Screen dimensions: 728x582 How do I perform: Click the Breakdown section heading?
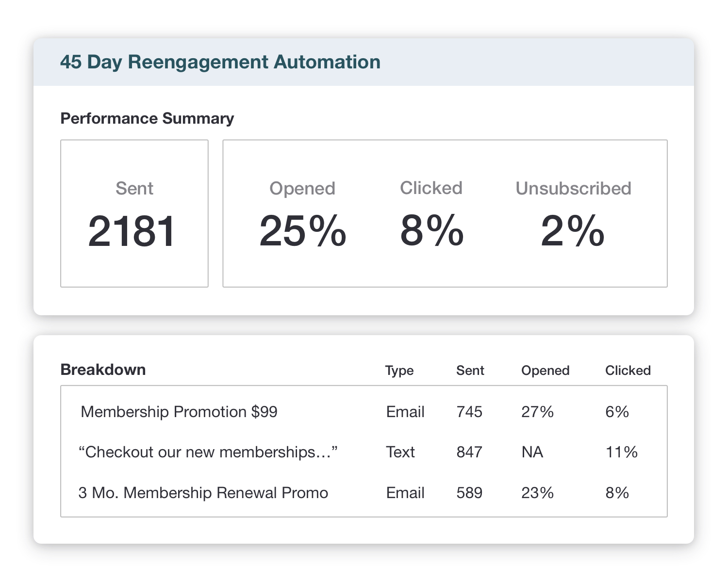pyautogui.click(x=103, y=370)
